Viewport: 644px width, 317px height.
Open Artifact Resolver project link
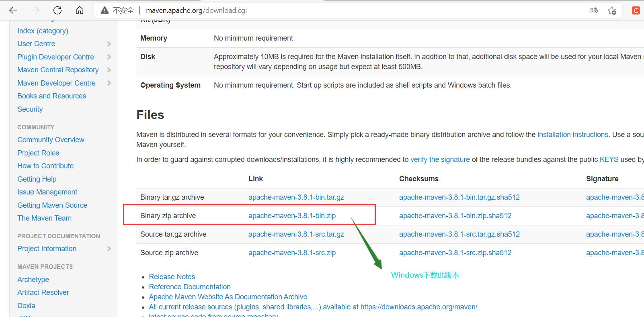(x=43, y=292)
